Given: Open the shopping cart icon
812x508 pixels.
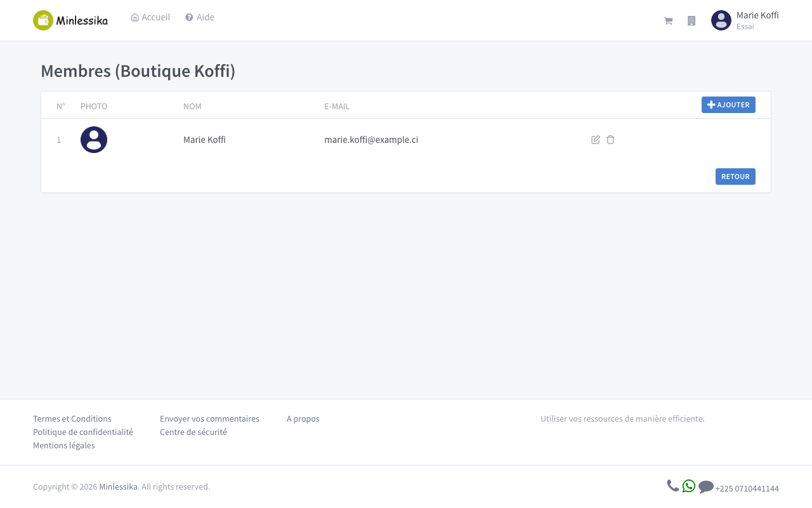Looking at the screenshot, I should (668, 21).
